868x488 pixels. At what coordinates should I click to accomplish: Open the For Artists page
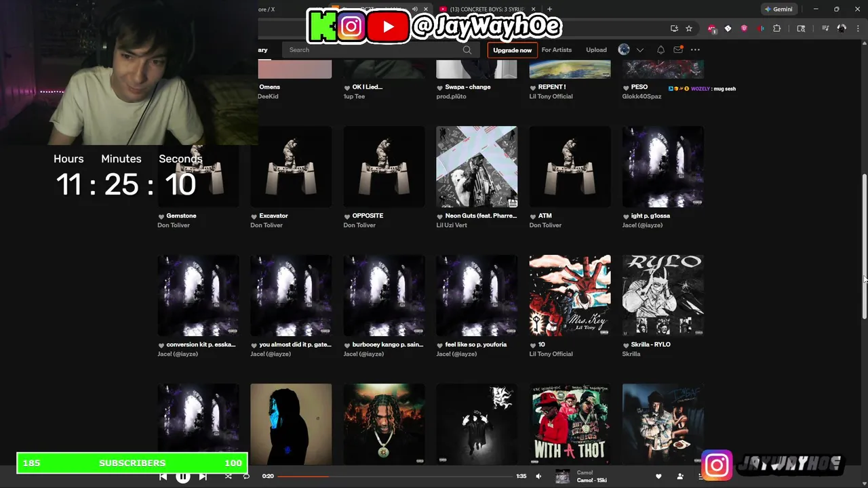pos(556,49)
